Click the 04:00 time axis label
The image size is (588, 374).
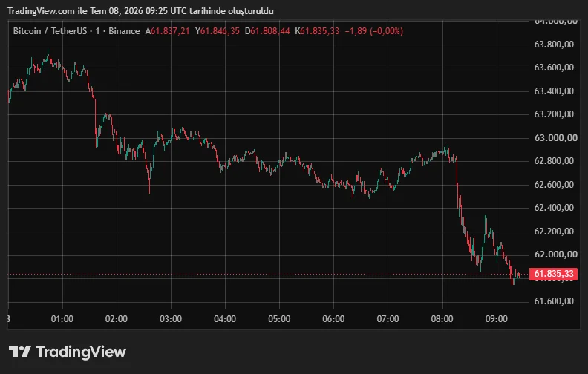pyautogui.click(x=225, y=319)
